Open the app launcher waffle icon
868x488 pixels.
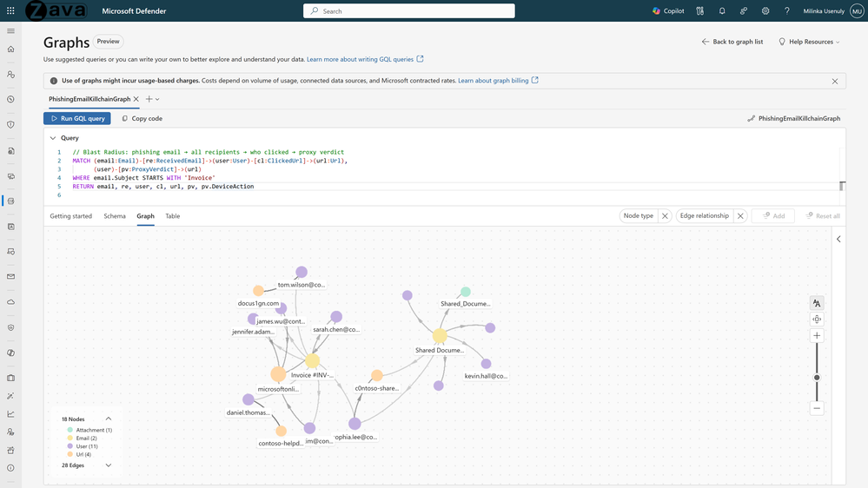(x=10, y=11)
